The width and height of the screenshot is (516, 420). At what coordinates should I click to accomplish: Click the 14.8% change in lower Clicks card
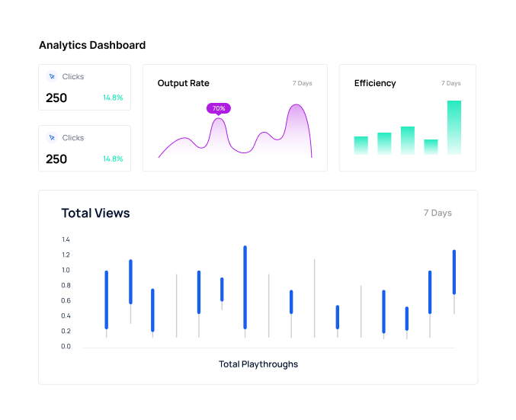tap(113, 159)
